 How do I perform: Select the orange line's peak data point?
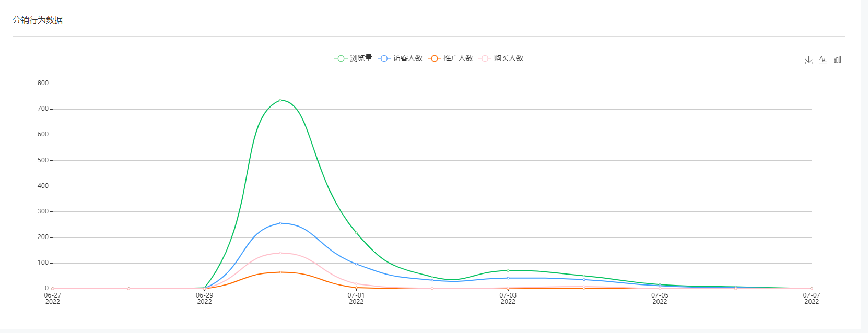[280, 272]
